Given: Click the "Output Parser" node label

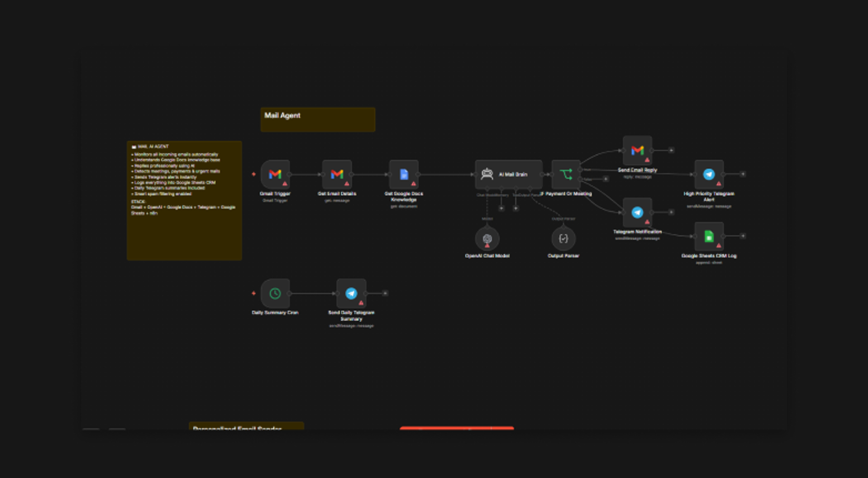Looking at the screenshot, I should pos(564,256).
